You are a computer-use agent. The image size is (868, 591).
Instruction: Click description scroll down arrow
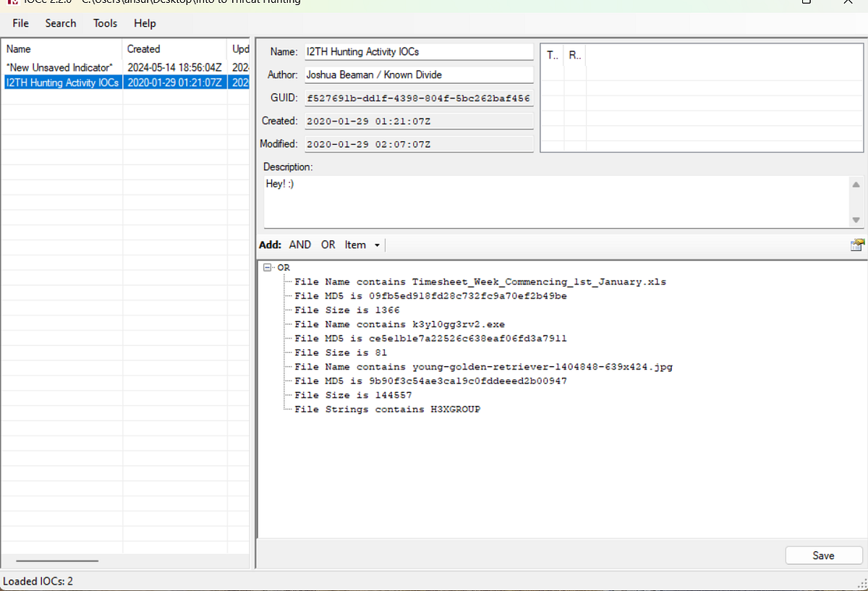[x=856, y=220]
